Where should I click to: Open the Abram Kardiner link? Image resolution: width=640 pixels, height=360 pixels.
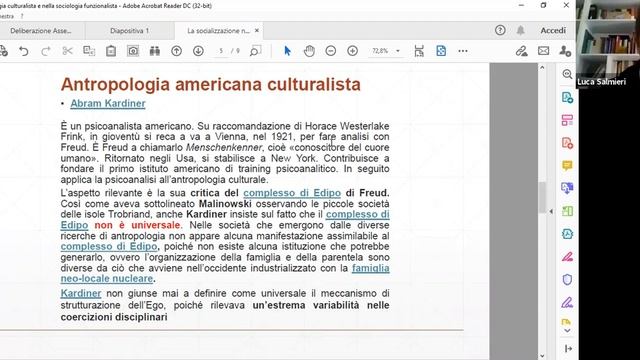tap(108, 104)
